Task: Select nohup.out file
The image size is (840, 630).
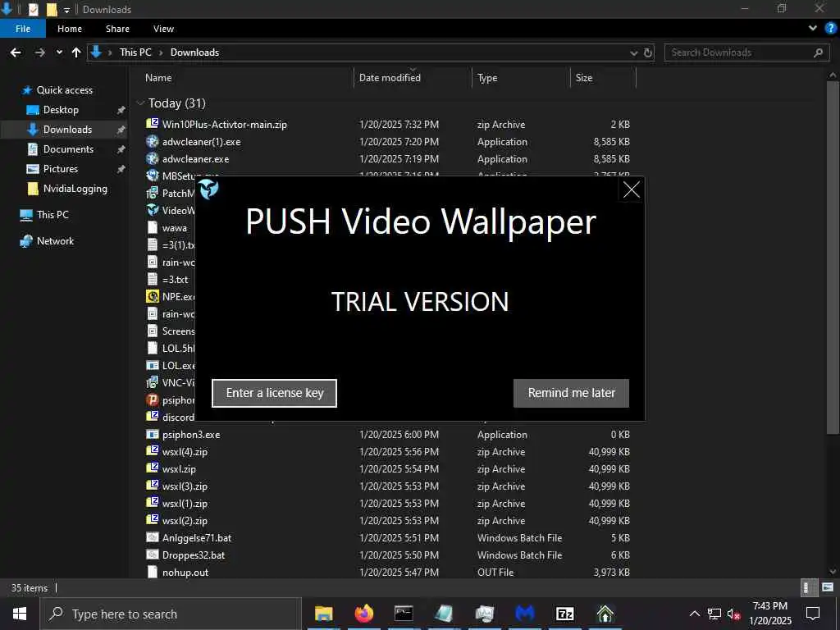Action: click(x=185, y=572)
